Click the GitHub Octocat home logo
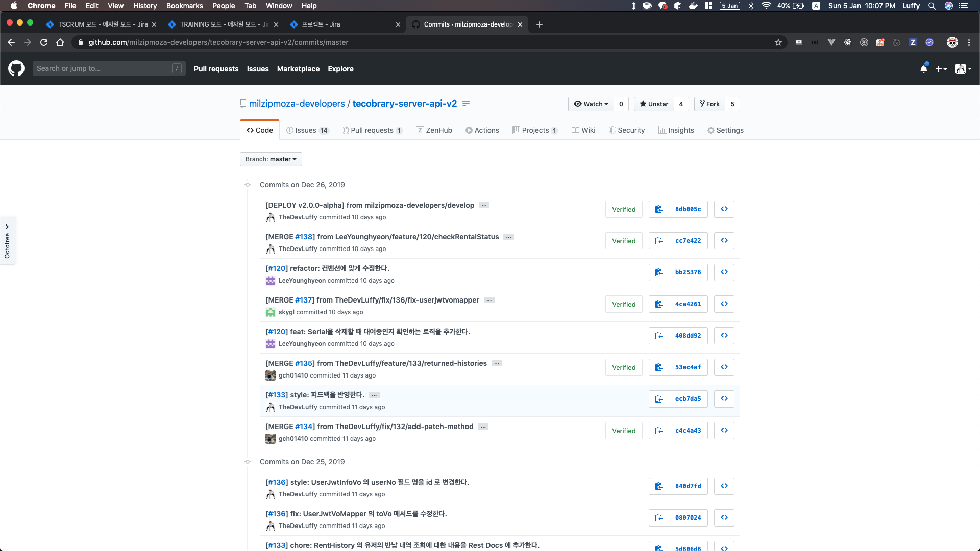Image resolution: width=980 pixels, height=551 pixels. click(16, 69)
